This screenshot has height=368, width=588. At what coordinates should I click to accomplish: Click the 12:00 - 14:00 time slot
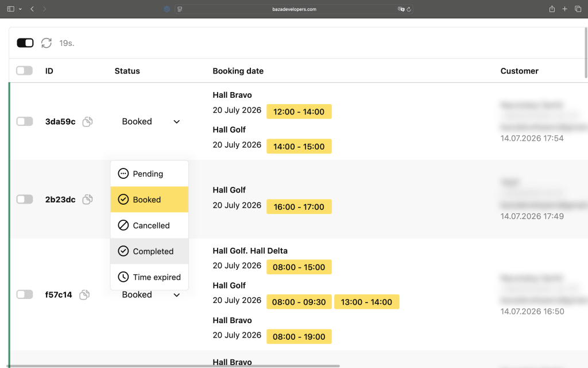[299, 112]
